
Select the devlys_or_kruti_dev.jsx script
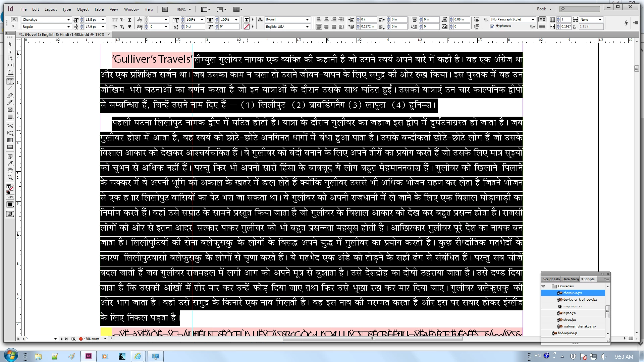tap(580, 300)
